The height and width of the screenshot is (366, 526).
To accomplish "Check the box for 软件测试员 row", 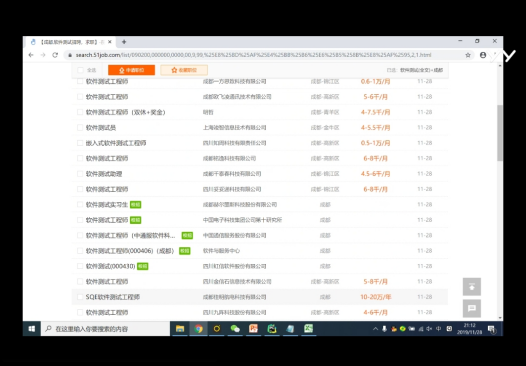I will [80, 127].
